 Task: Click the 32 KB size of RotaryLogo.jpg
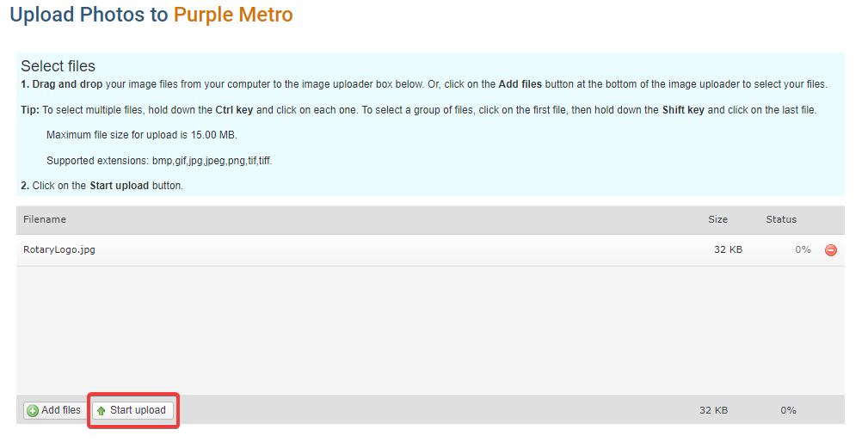(x=728, y=250)
